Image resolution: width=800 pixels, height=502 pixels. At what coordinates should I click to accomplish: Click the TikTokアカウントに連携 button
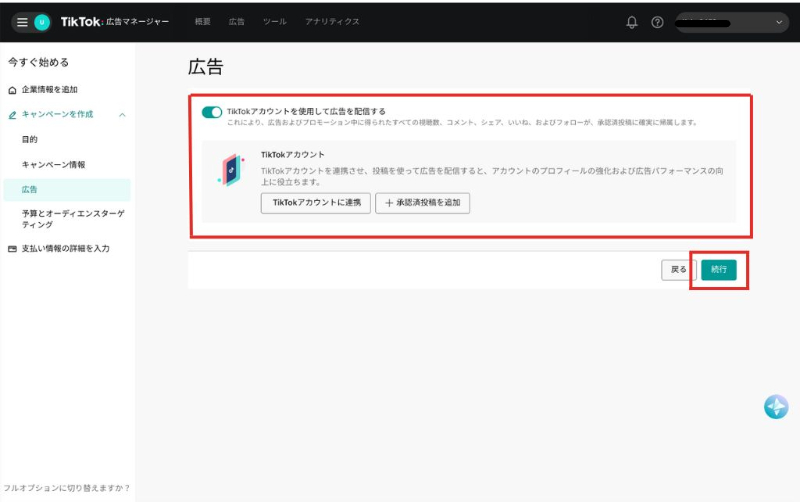(x=315, y=203)
